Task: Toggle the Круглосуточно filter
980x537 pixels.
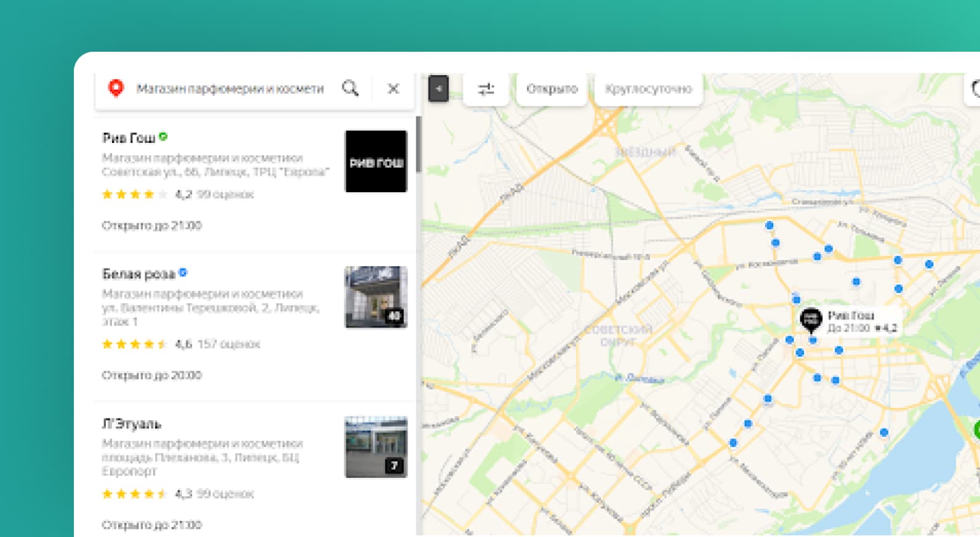Action: pyautogui.click(x=648, y=89)
